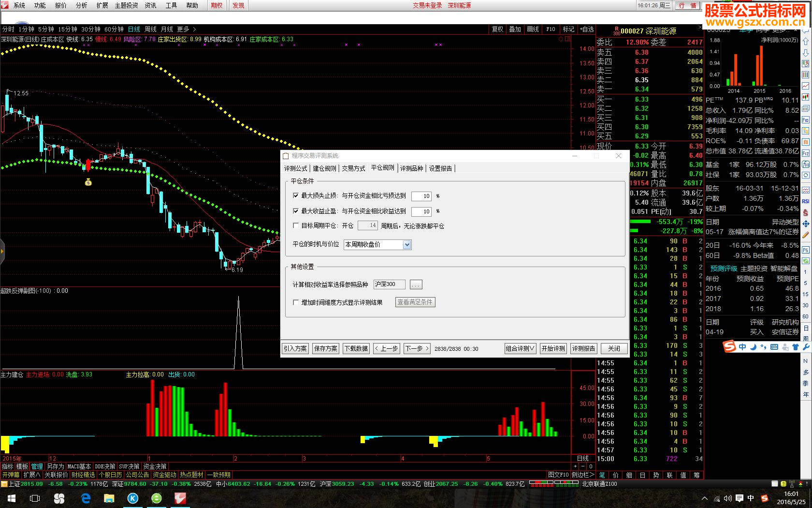Open 分析 menu

point(82,5)
